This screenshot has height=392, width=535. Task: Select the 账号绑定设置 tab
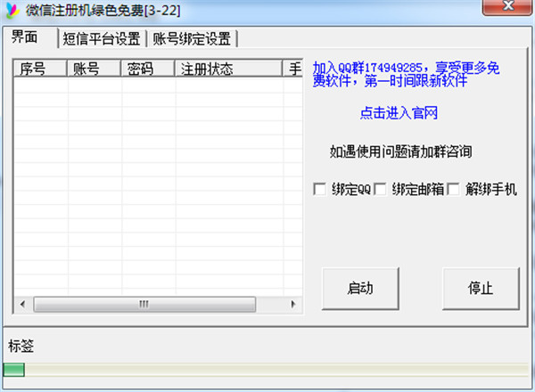[191, 38]
